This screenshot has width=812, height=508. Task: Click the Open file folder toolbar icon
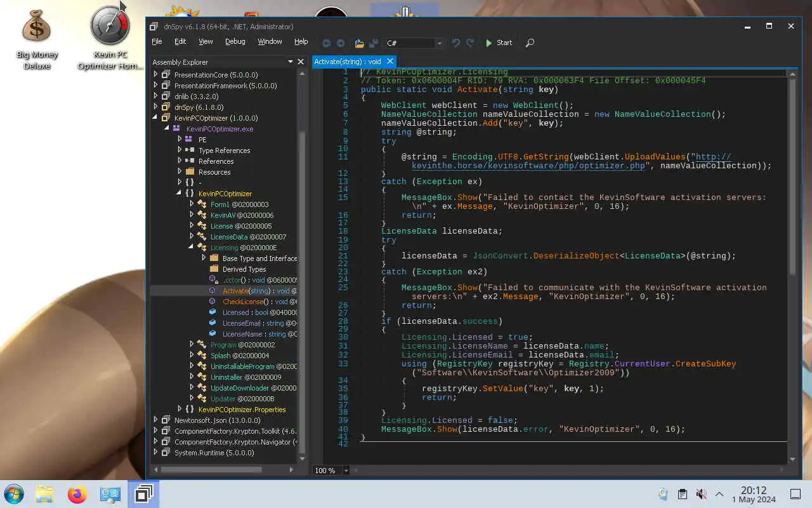(x=359, y=43)
